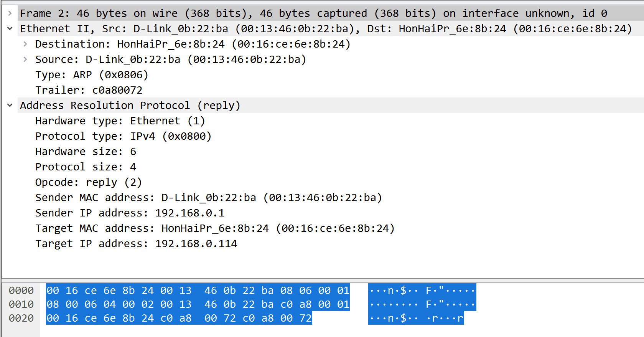
Task: Click ASCII dump of row 0010
Action: pos(422,304)
